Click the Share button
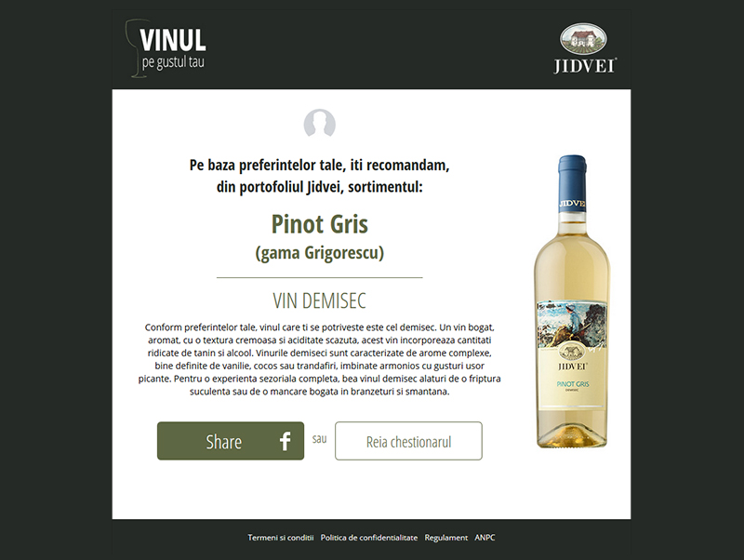Image resolution: width=744 pixels, height=560 pixels. point(231,441)
